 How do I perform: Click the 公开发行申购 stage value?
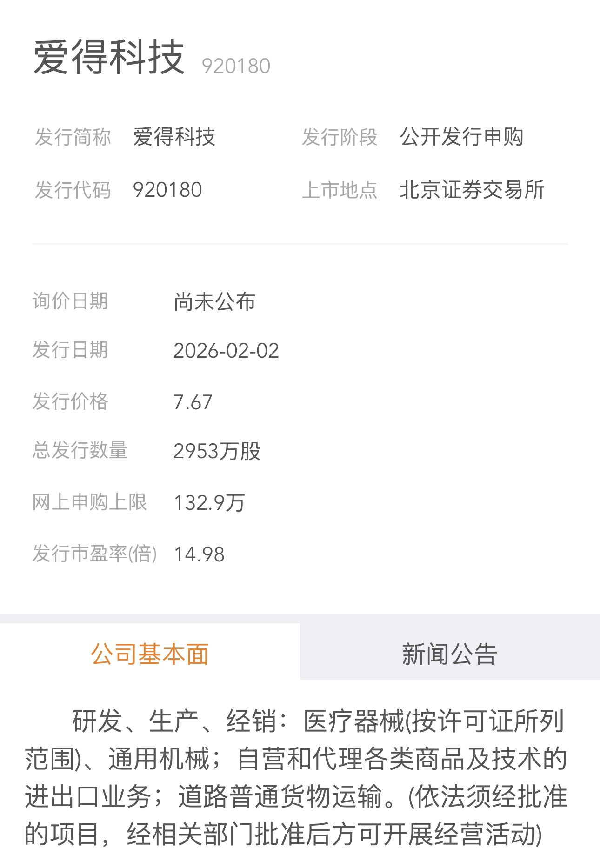[x=461, y=137]
